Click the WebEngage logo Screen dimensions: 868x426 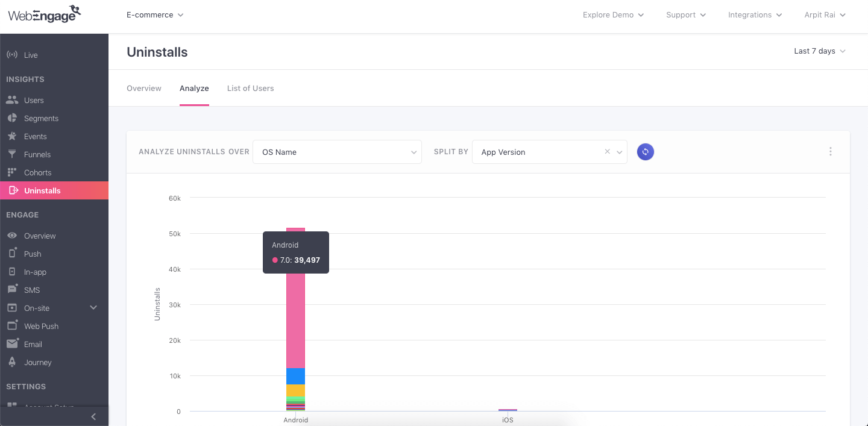(x=45, y=13)
